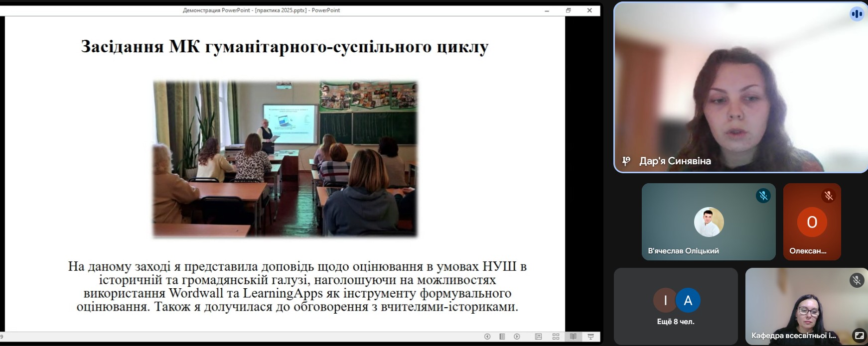Click the PowerPoint window title bar text
The height and width of the screenshot is (346, 868).
coord(261,10)
